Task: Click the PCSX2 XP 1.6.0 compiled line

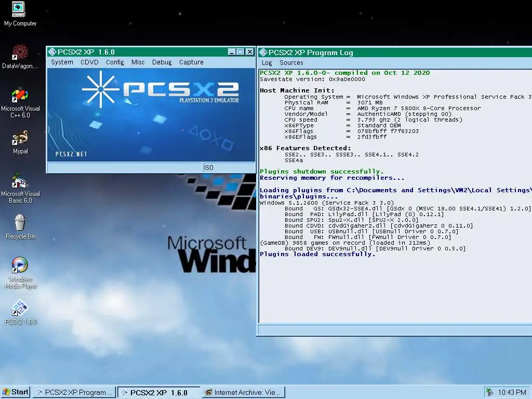Action: pos(345,73)
